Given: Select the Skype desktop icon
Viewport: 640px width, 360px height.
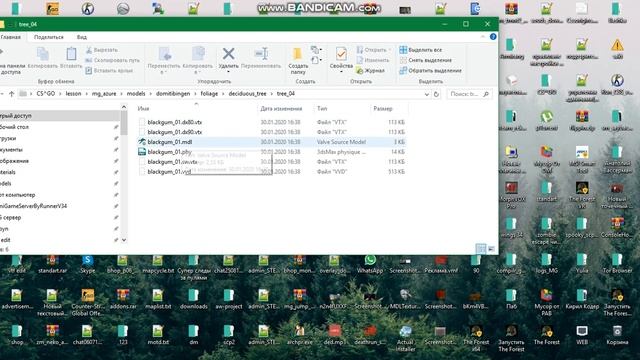Looking at the screenshot, I should click(x=87, y=264).
